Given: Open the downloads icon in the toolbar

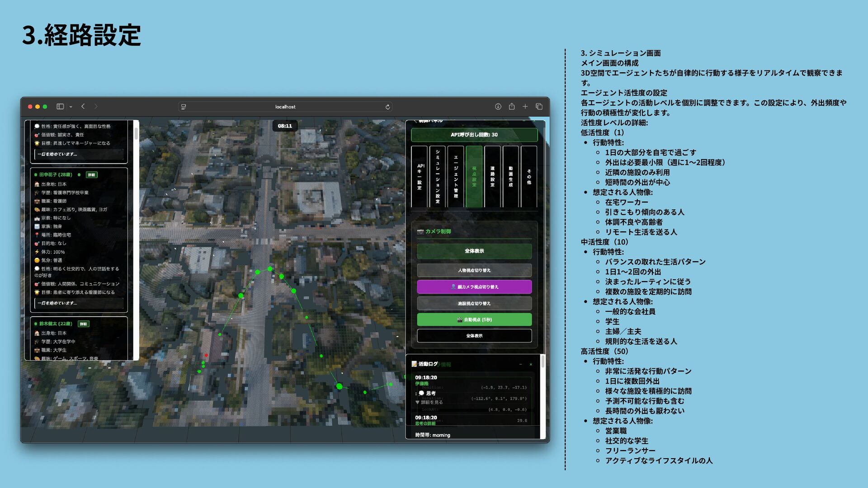Looking at the screenshot, I should pyautogui.click(x=498, y=107).
